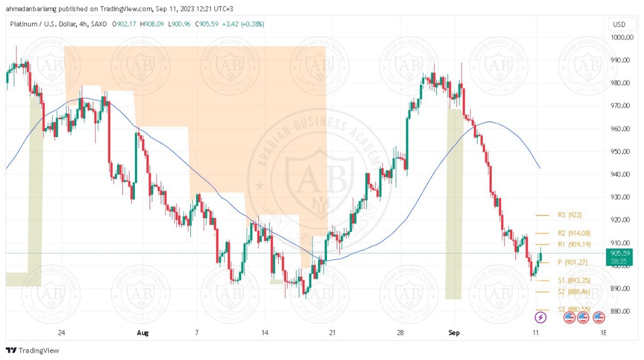Click the purple lightning event icon

click(x=540, y=317)
